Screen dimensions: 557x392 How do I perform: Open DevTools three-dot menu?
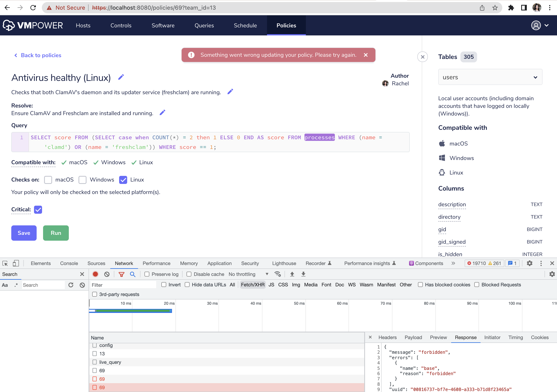pyautogui.click(x=541, y=263)
